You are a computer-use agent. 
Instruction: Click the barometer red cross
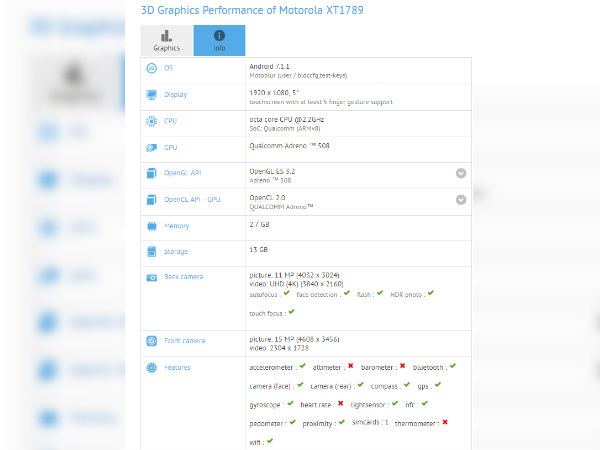[403, 366]
